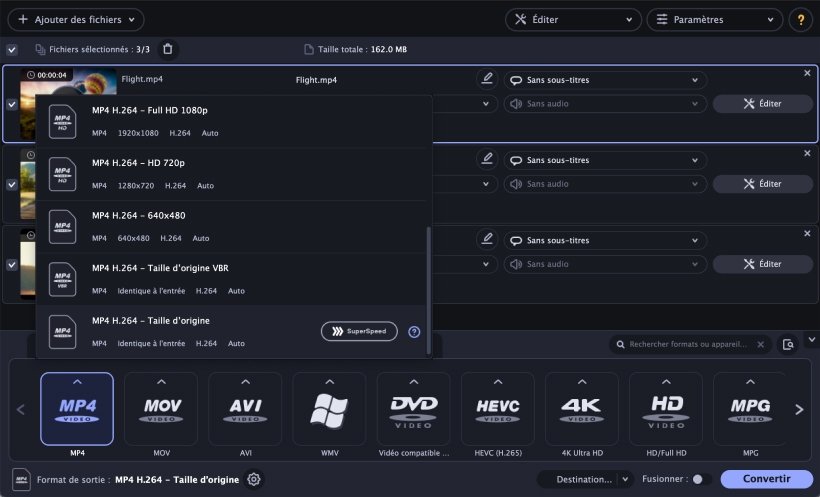
Task: Select the MP4 format icon
Action: [x=77, y=409]
